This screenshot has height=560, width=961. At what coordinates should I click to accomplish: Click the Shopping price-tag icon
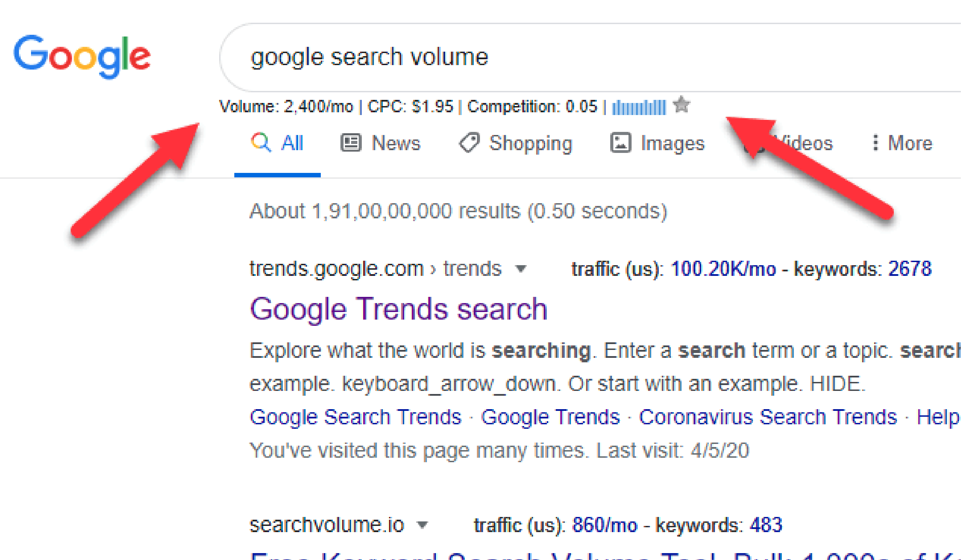(x=470, y=143)
